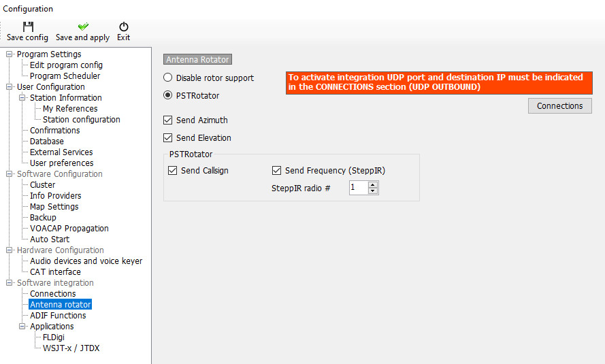The image size is (605, 364).
Task: Select Disable rotor support radio button
Action: pos(168,78)
